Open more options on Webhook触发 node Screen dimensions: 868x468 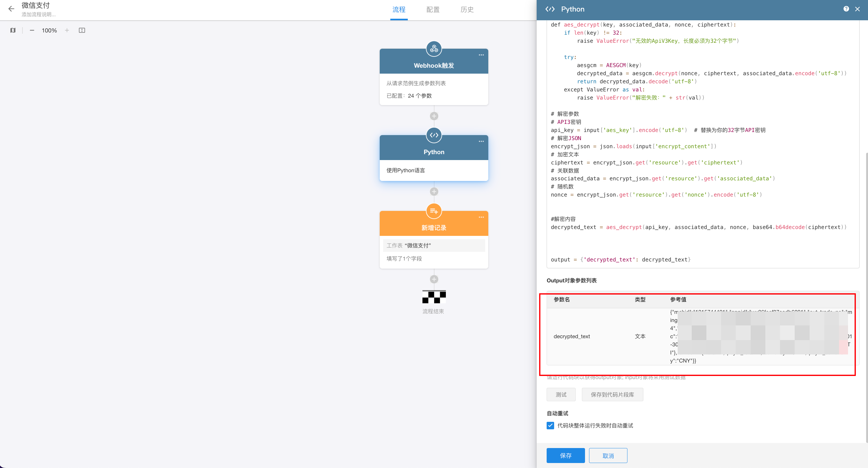(x=481, y=55)
